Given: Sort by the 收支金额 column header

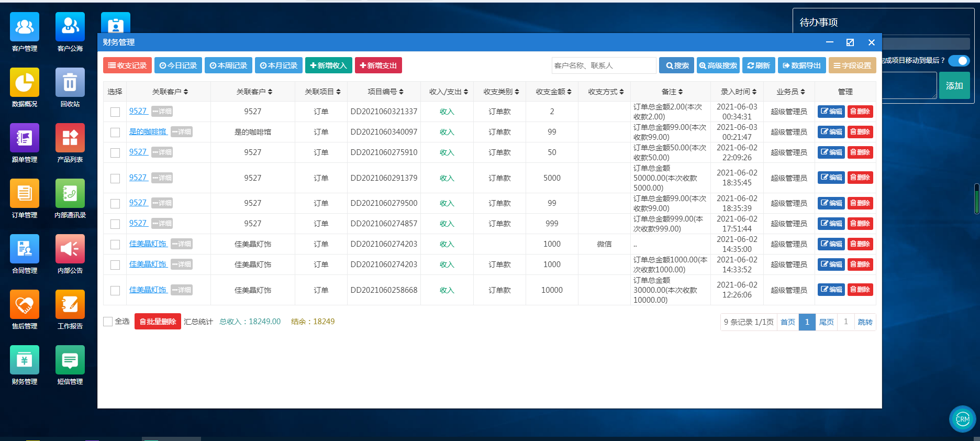Looking at the screenshot, I should pyautogui.click(x=553, y=92).
